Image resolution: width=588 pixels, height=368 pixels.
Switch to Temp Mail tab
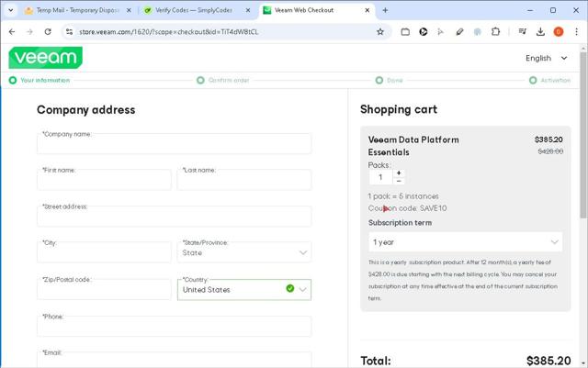tap(77, 10)
